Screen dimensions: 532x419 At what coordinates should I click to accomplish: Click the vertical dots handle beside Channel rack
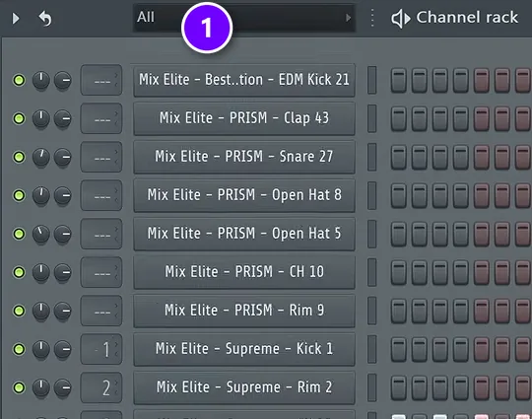[x=372, y=18]
